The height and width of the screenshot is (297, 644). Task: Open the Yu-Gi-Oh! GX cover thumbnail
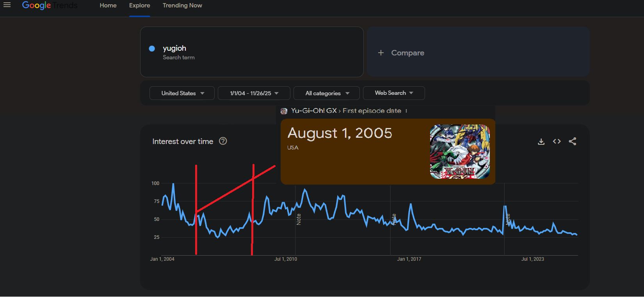(460, 152)
